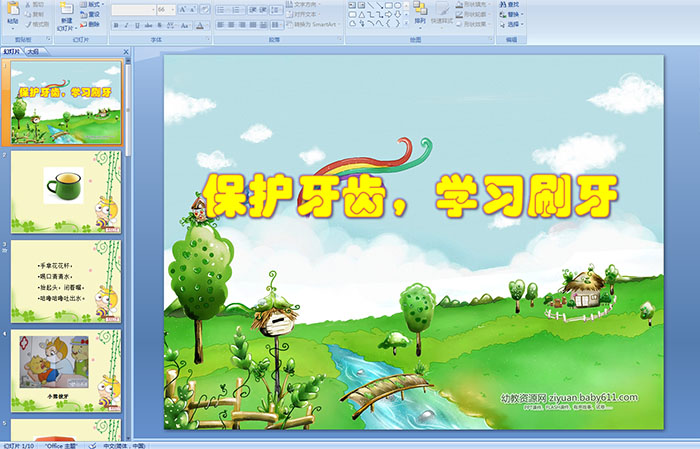This screenshot has height=449, width=700.
Task: Expand the shapes gallery more button
Action: pyautogui.click(x=406, y=23)
